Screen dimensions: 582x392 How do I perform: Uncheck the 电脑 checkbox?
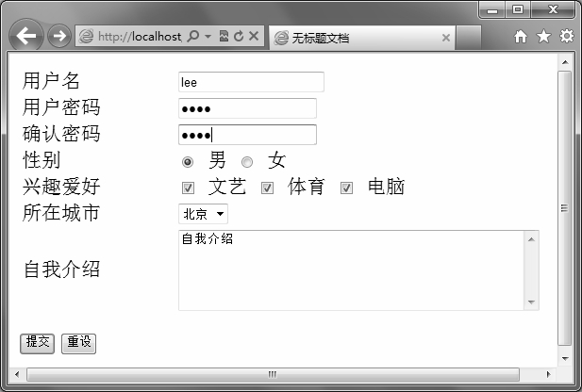click(x=346, y=188)
